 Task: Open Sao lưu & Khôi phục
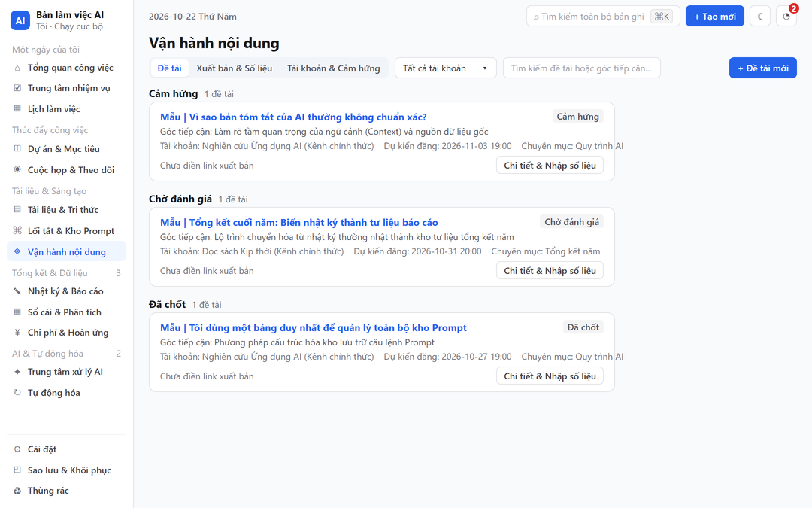click(x=66, y=470)
